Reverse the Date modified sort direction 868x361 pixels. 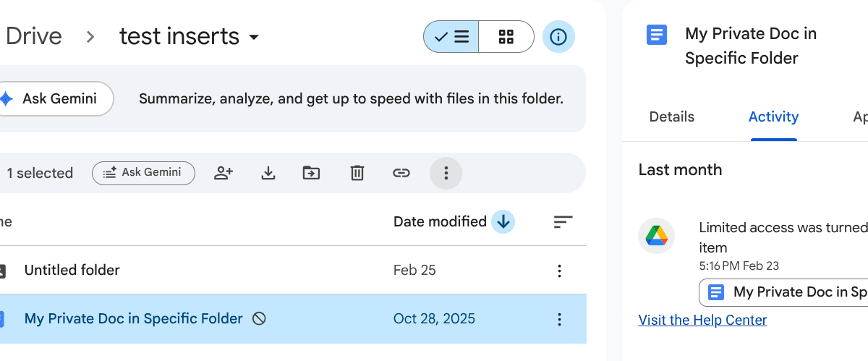coord(503,222)
